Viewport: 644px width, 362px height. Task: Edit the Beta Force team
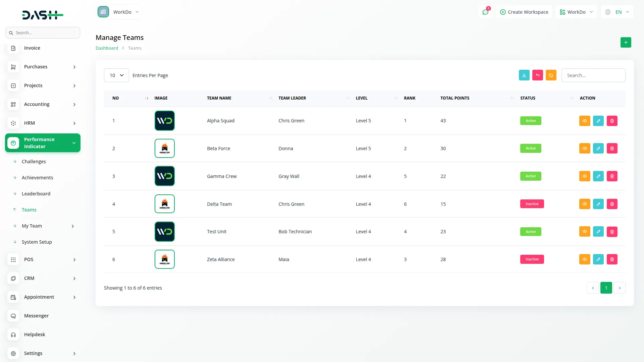[x=598, y=148]
